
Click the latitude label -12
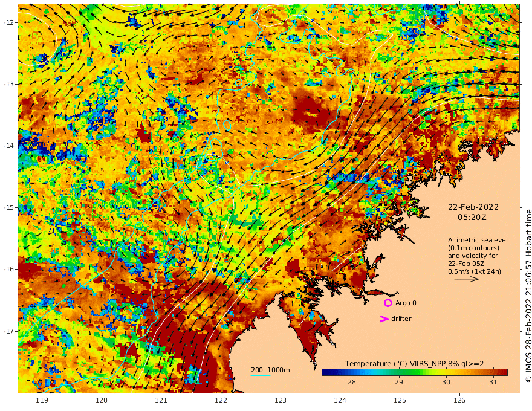tap(9, 22)
